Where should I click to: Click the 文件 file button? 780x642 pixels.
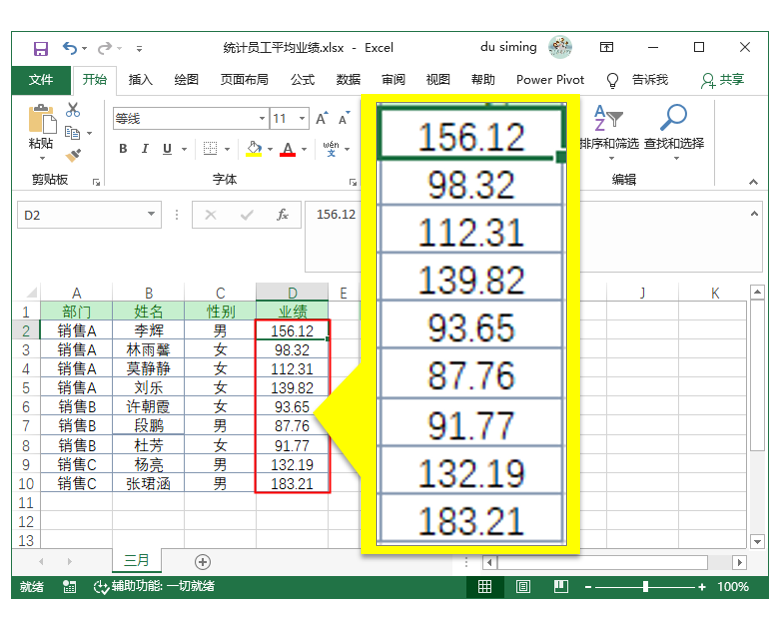pos(41,80)
